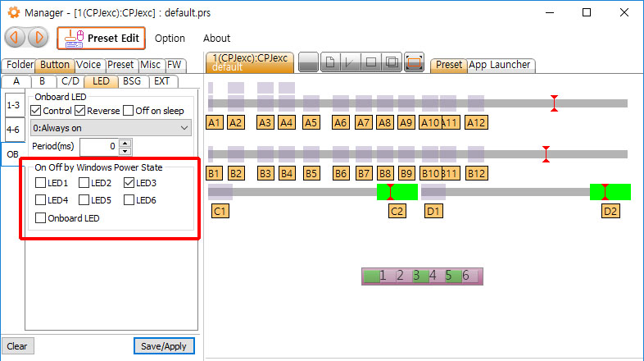Select the B12 button label
The image size is (644, 361).
coord(476,173)
